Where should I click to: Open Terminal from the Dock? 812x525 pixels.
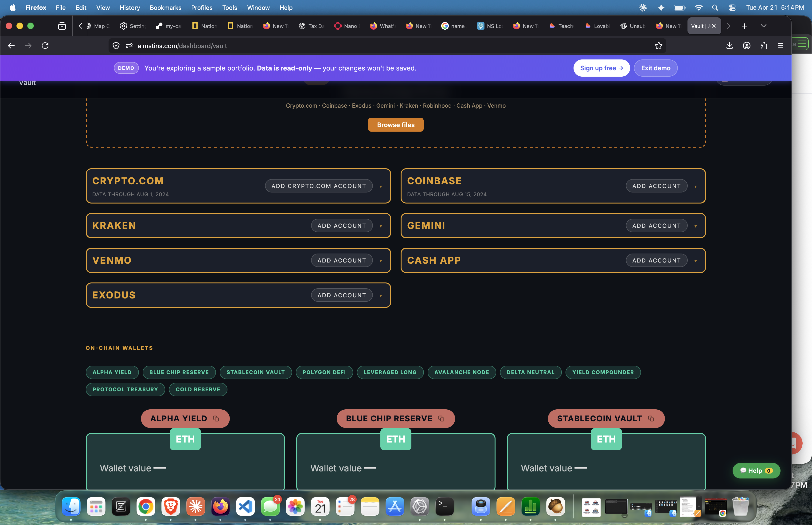tap(445, 507)
